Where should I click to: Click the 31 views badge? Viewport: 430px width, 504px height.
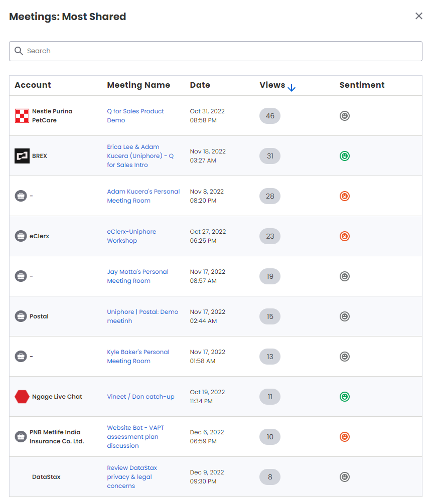coord(270,156)
